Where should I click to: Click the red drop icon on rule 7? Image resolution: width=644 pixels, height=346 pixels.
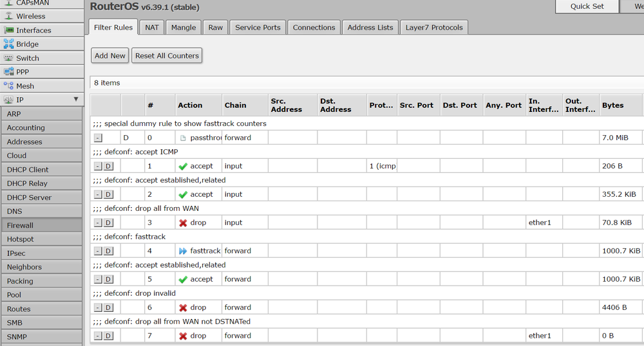click(183, 336)
